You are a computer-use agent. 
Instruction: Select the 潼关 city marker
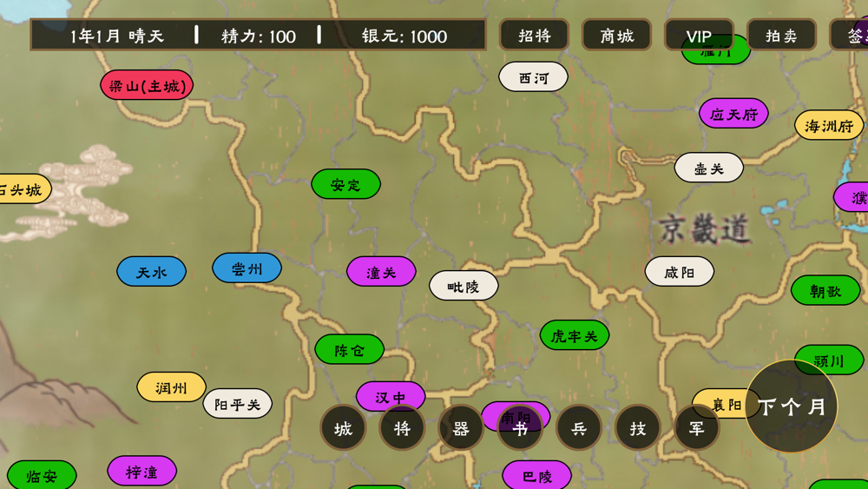381,271
